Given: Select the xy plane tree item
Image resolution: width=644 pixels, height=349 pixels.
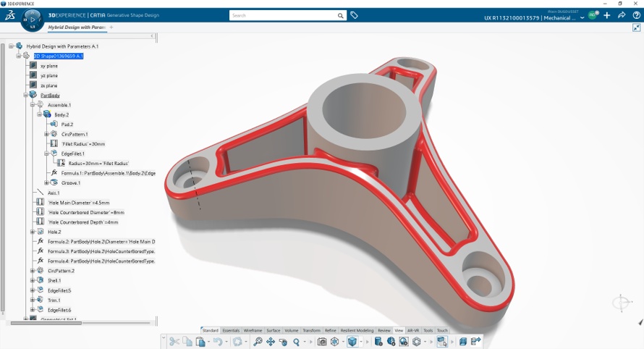Looking at the screenshot, I should (x=49, y=66).
